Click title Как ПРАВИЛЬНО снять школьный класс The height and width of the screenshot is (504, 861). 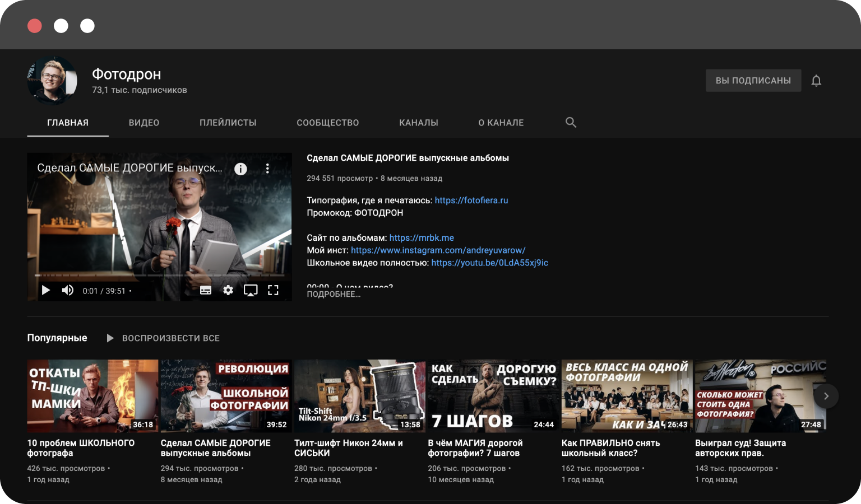611,448
